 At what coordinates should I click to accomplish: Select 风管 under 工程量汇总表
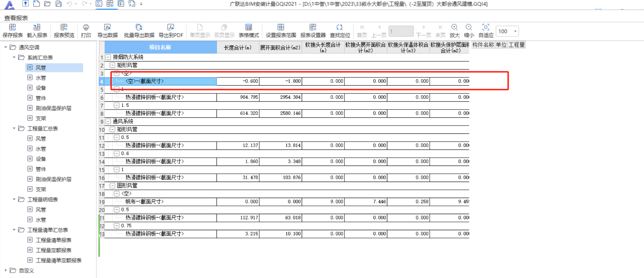click(x=41, y=139)
